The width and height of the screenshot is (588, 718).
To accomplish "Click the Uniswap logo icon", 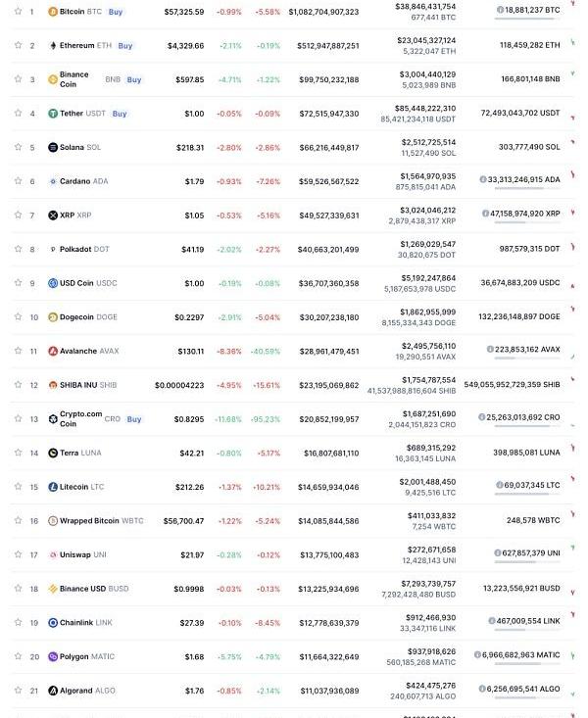I will coord(53,554).
